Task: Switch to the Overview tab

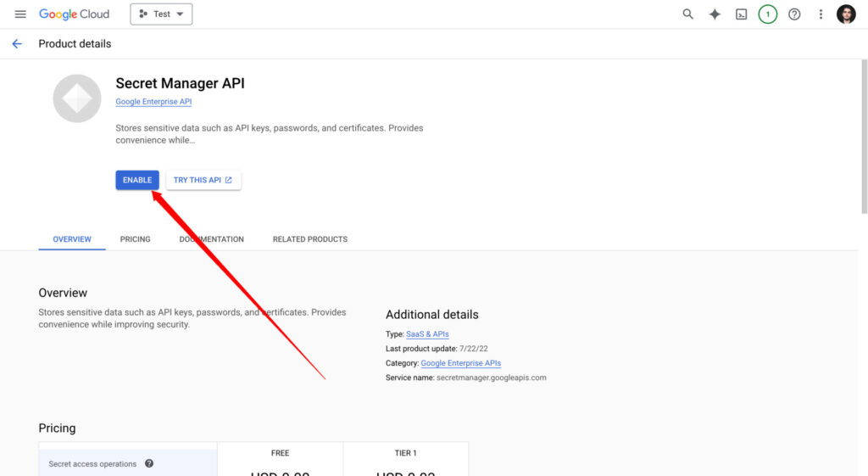Action: point(72,239)
